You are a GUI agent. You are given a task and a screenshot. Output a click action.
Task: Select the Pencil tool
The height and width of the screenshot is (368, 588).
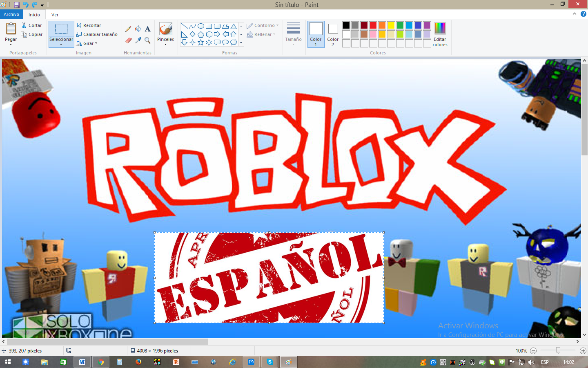[128, 29]
